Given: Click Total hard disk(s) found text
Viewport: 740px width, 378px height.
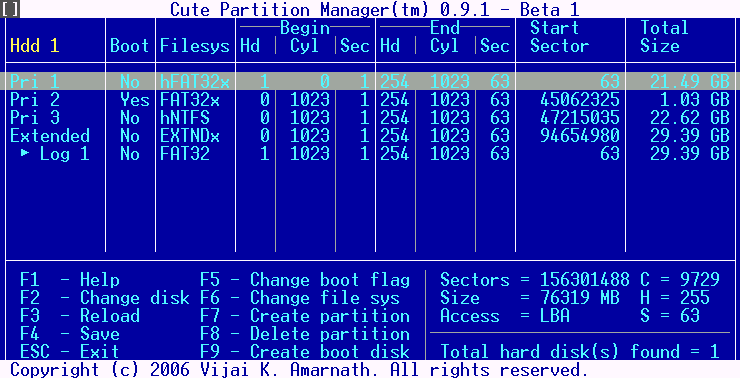Looking at the screenshot, I should coord(580,352).
